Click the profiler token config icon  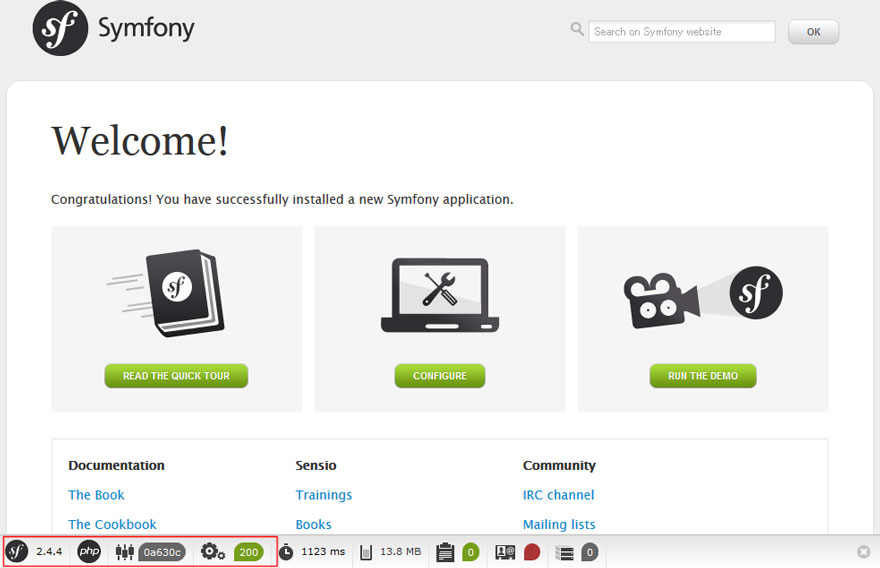point(125,552)
